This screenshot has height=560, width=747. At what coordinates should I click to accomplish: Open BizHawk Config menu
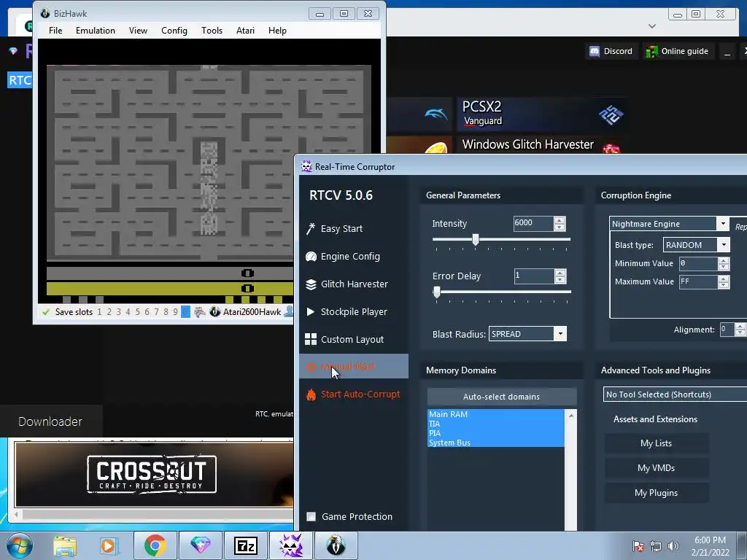coord(174,31)
